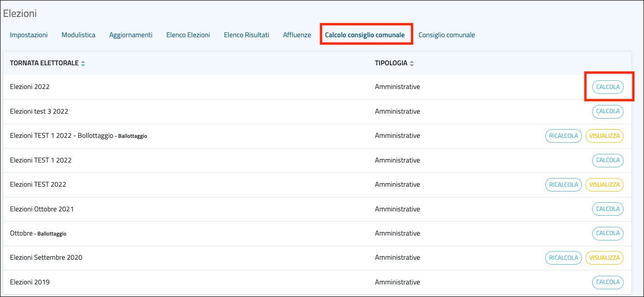Open the Aggiornamenti tab
Screen dimensions: 644x297
tap(131, 35)
